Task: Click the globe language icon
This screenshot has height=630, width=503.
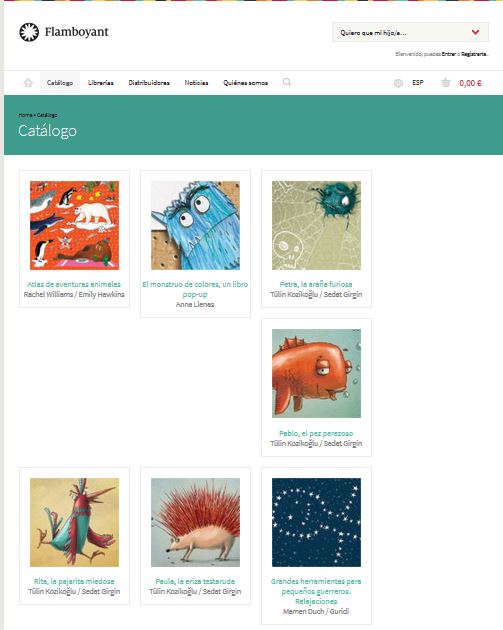Action: click(x=398, y=83)
